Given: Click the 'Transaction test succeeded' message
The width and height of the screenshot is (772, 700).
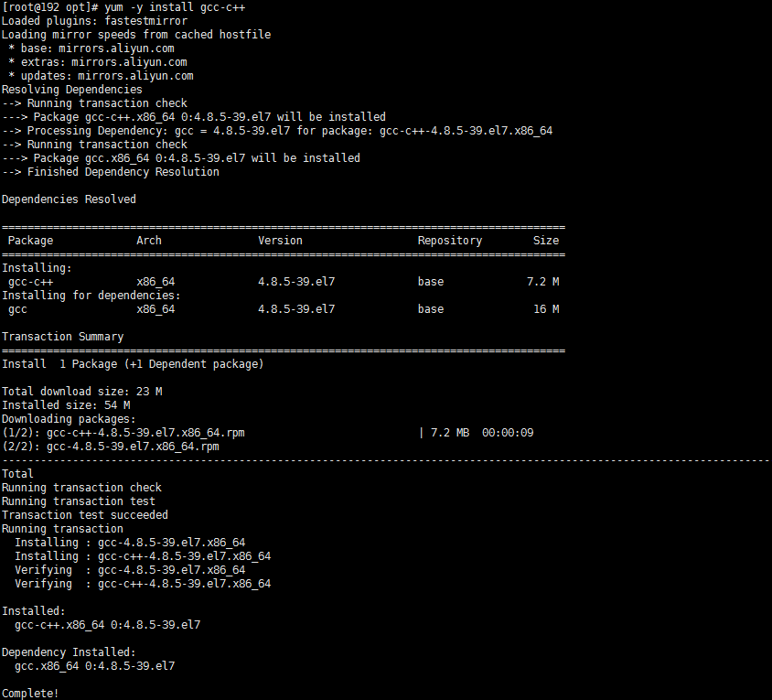Looking at the screenshot, I should pyautogui.click(x=85, y=514).
